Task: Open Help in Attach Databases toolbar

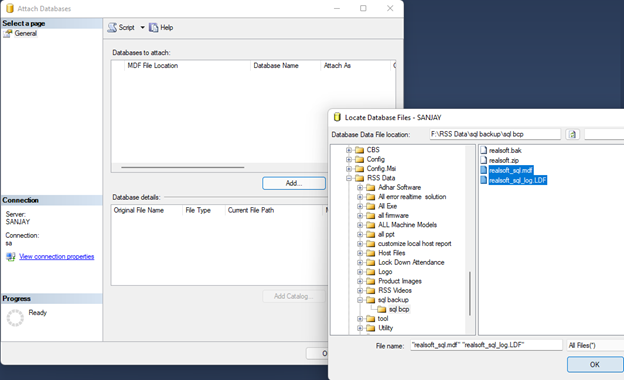Action: (x=161, y=27)
